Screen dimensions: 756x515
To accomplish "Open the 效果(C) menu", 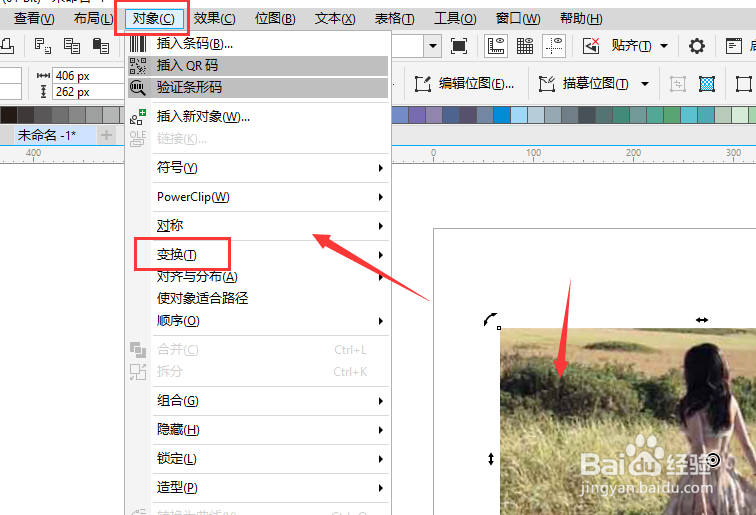I will (x=215, y=19).
